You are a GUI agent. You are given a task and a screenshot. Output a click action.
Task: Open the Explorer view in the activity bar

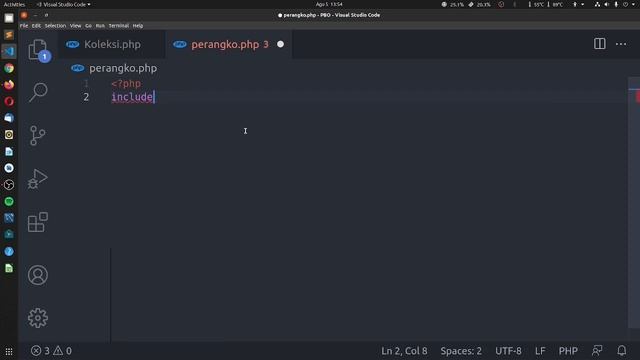(38, 50)
